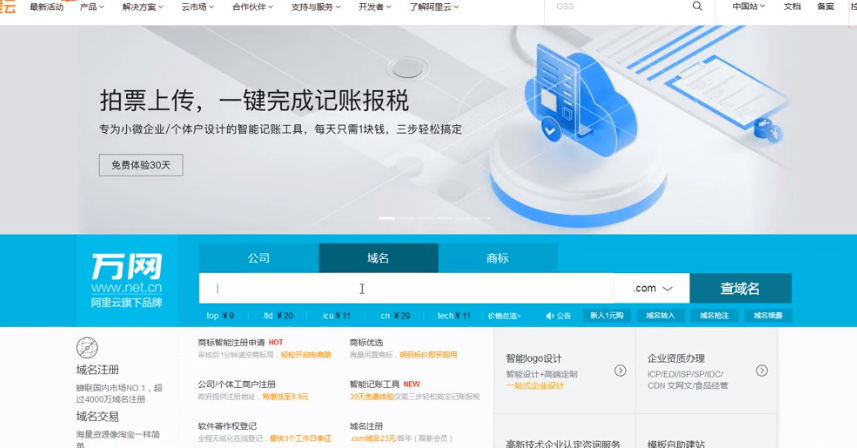Select the 域名 tab

378,258
